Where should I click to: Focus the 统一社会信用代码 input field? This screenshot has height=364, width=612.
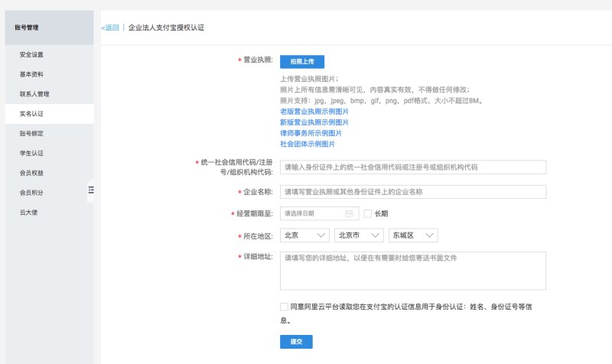(x=413, y=167)
